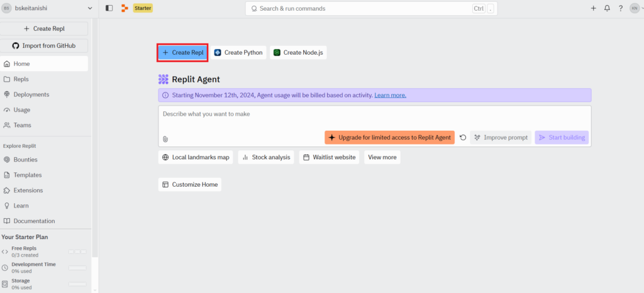Viewport: 644px width, 293px height.
Task: Click Import from GitHub button
Action: tap(44, 45)
